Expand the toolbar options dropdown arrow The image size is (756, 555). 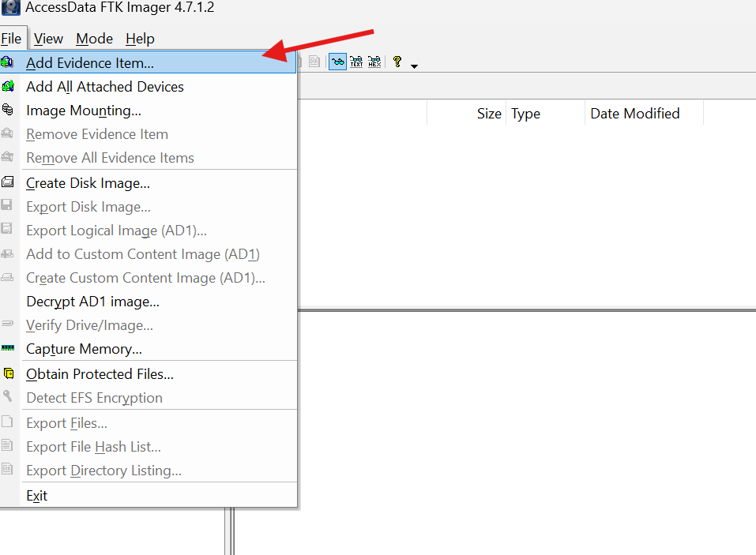pos(414,66)
